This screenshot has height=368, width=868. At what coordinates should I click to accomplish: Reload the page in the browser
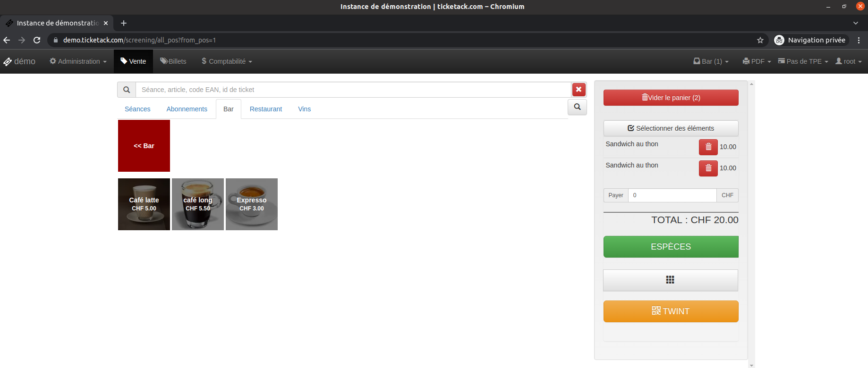(37, 40)
